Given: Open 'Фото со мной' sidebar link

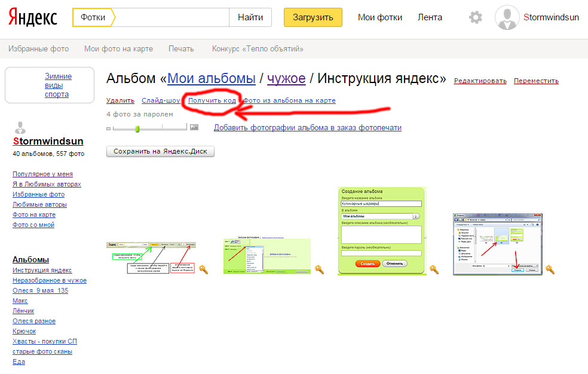Looking at the screenshot, I should click(33, 225).
